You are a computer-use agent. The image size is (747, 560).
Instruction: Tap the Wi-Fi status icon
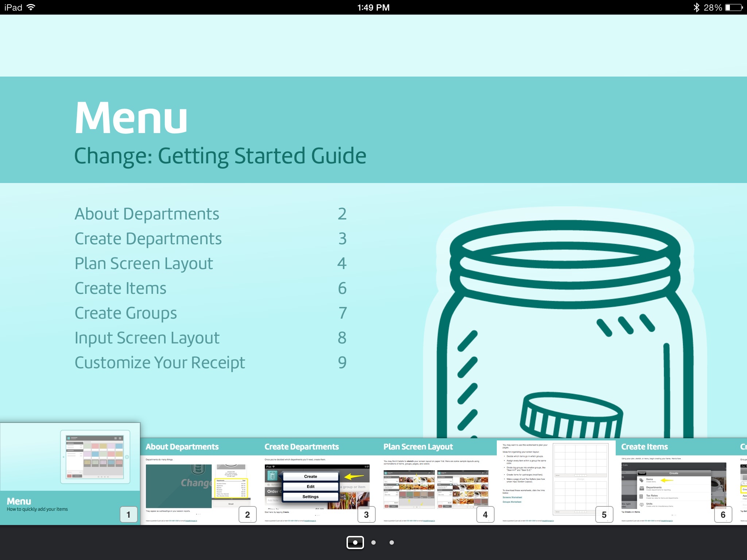(31, 7)
